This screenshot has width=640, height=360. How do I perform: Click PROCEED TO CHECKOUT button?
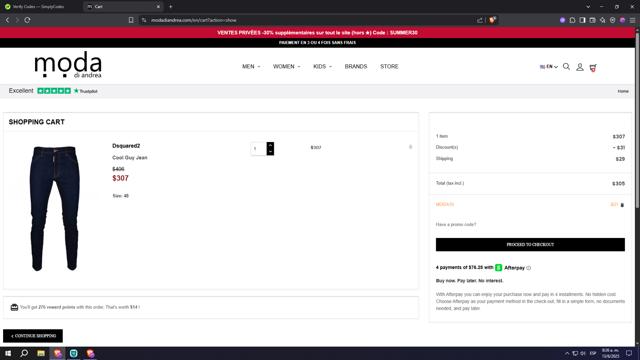(x=530, y=244)
